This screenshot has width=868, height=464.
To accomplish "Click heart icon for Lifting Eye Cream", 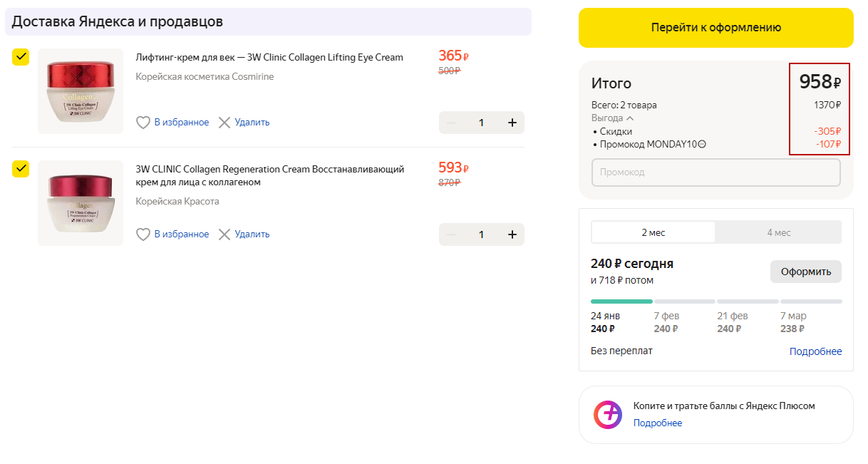I will pos(143,123).
